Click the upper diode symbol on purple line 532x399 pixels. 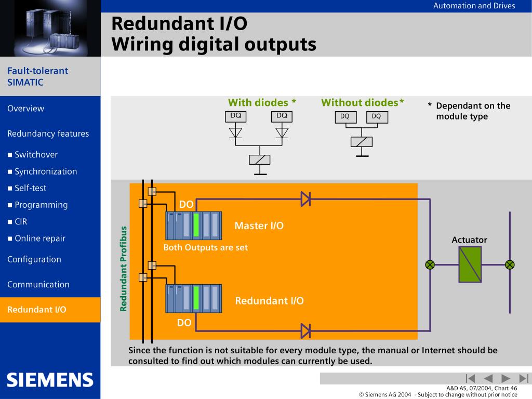click(x=305, y=199)
